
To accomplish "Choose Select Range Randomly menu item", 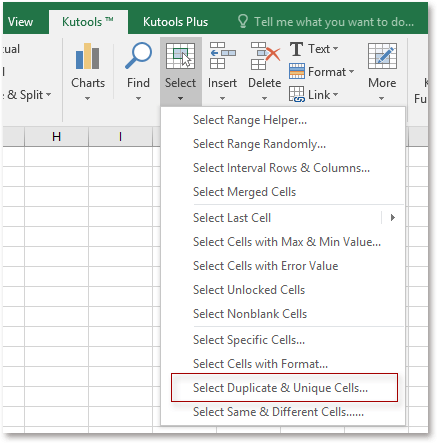I will click(283, 144).
